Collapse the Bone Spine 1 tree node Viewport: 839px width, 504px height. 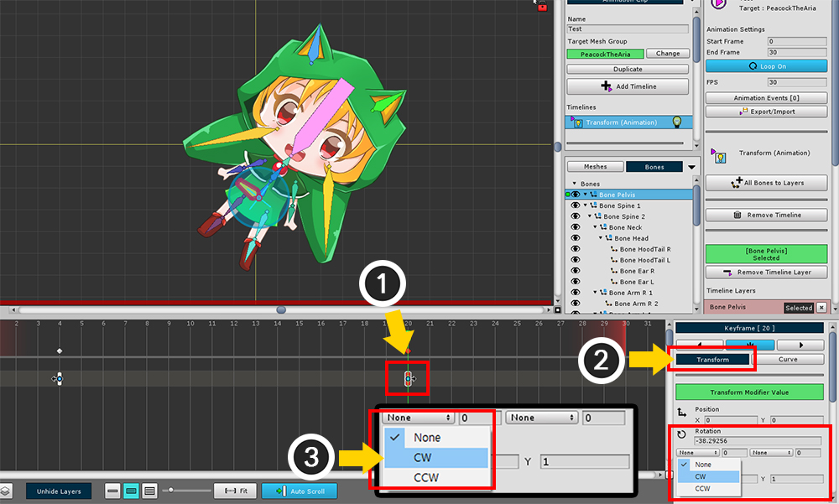586,205
